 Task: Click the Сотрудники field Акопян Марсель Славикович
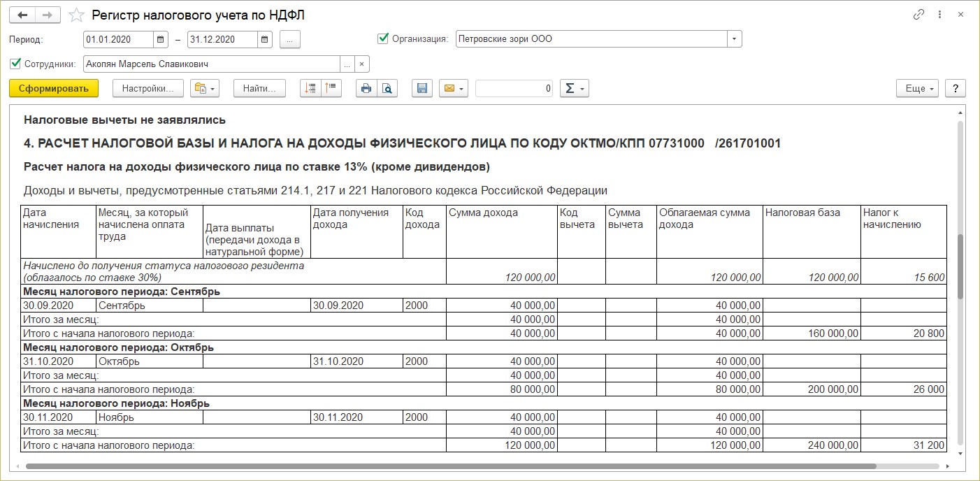pos(211,64)
